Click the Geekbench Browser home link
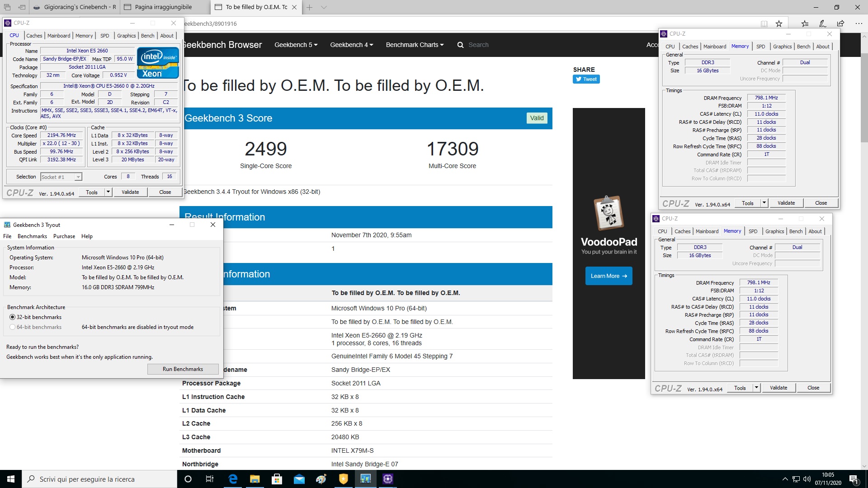The width and height of the screenshot is (868, 488). (x=222, y=45)
